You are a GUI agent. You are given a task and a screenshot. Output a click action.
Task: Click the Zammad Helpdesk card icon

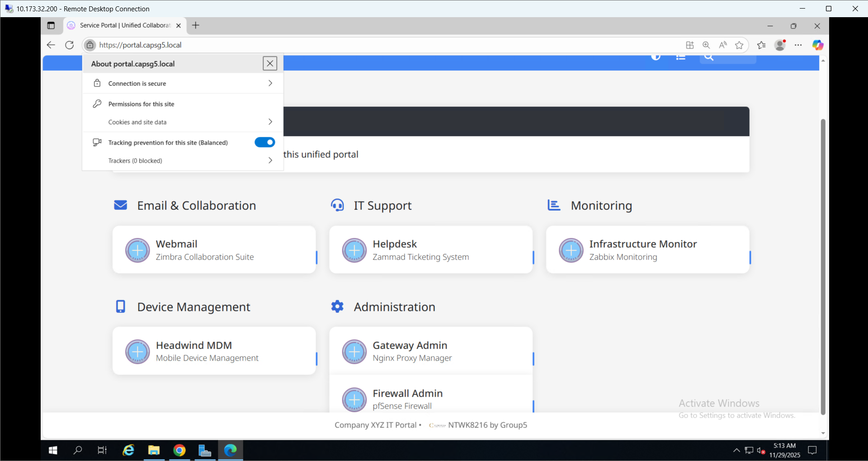(x=354, y=250)
